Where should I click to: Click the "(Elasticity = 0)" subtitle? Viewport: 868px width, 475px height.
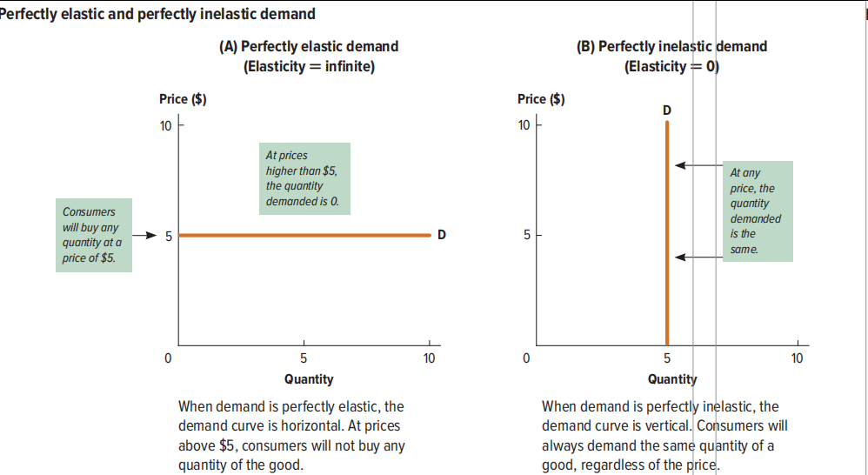pyautogui.click(x=671, y=65)
